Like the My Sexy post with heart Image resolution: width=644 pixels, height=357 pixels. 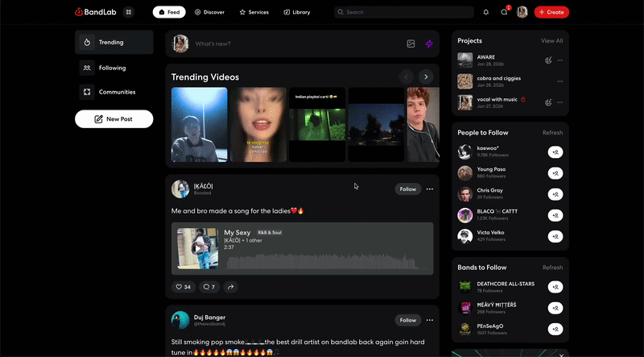[184, 287]
